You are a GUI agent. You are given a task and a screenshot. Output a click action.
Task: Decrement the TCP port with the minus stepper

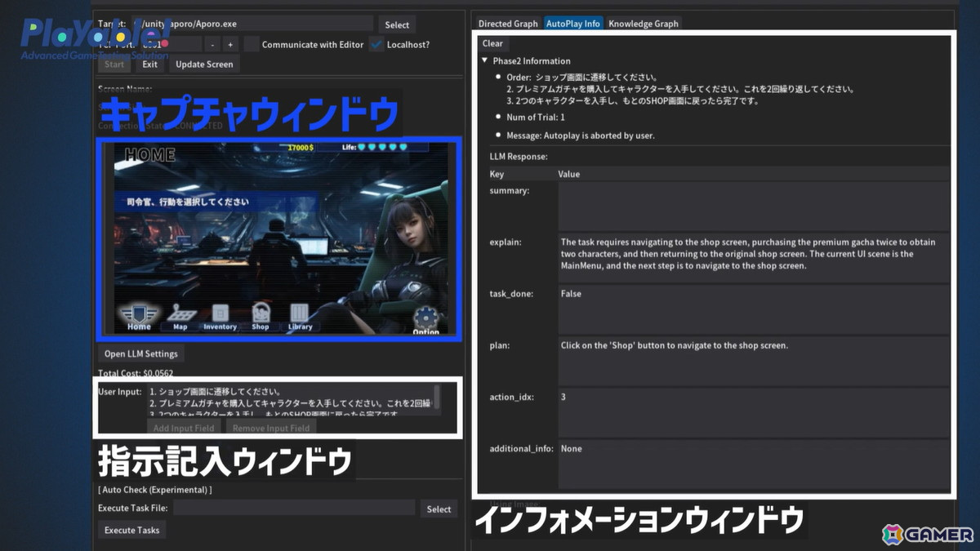[x=212, y=44]
